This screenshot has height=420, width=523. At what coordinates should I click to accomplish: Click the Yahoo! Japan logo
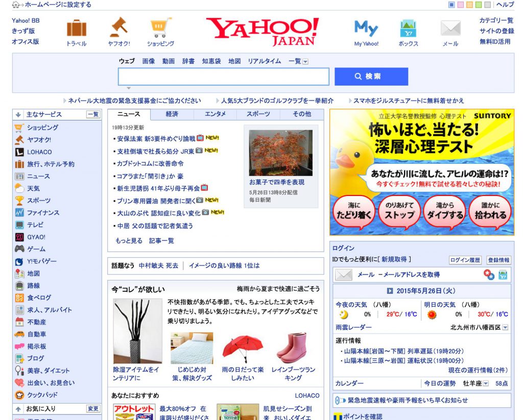(x=263, y=32)
